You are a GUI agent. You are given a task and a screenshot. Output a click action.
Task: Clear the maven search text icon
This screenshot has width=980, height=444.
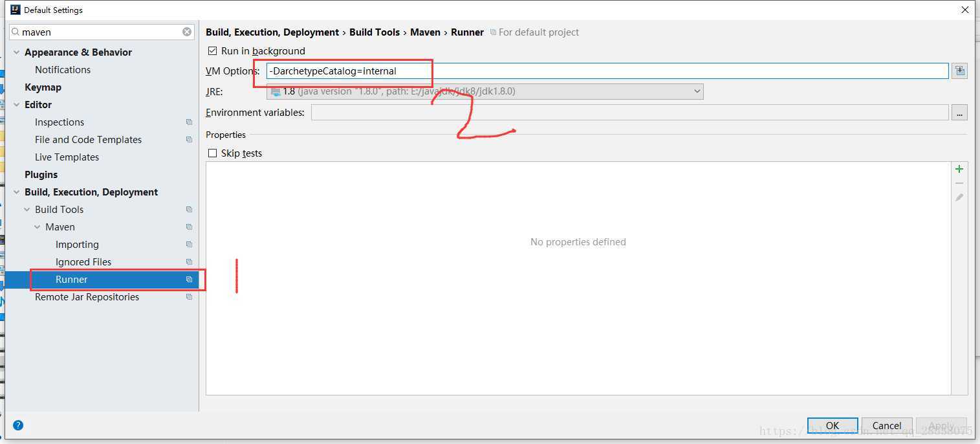[187, 32]
